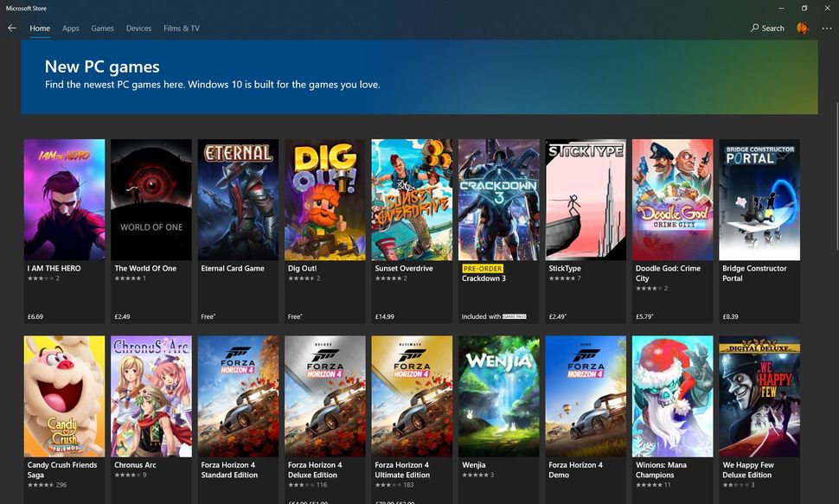
Task: Open the I AM THE HERO cover art
Action: (64, 200)
